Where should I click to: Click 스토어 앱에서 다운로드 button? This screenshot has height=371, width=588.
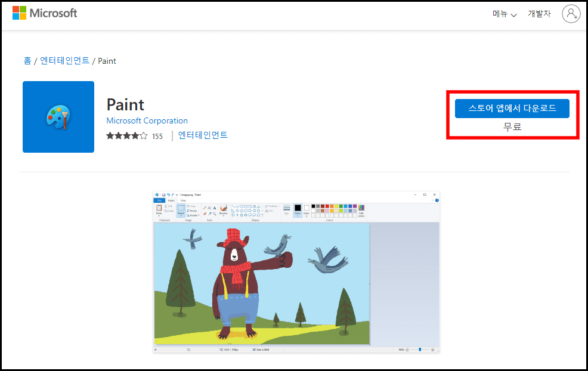pyautogui.click(x=512, y=109)
